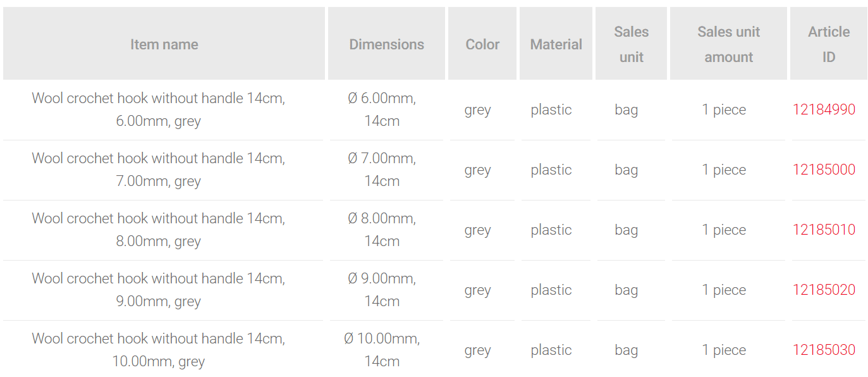The height and width of the screenshot is (377, 868).
Task: Click article ID link 12185010
Action: coord(824,230)
